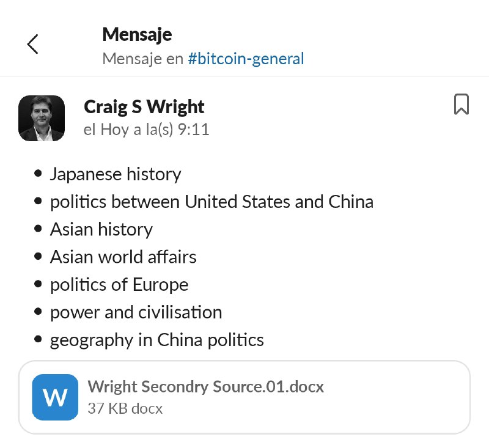Click the "Mensaje en" subtitle text
Image resolution: width=489 pixels, height=448 pixels.
142,59
